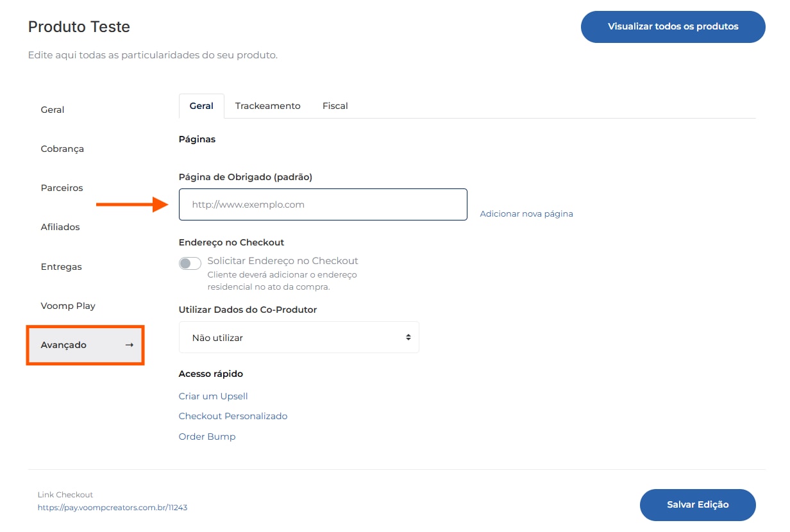Select the Geral tab in product settings
790x532 pixels.
pos(201,106)
